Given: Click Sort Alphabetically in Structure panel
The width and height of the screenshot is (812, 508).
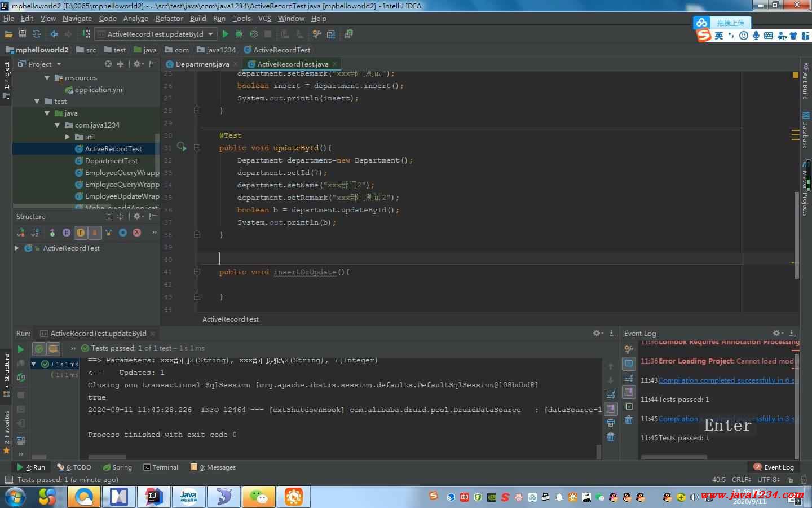Looking at the screenshot, I should (x=35, y=233).
